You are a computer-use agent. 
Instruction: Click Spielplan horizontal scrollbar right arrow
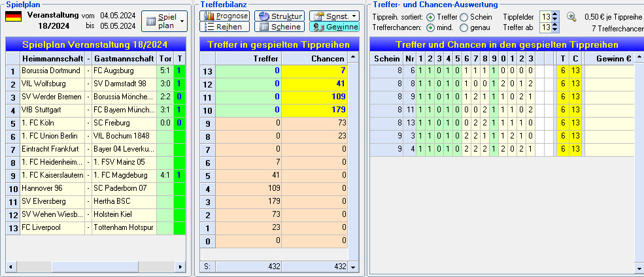(180, 267)
